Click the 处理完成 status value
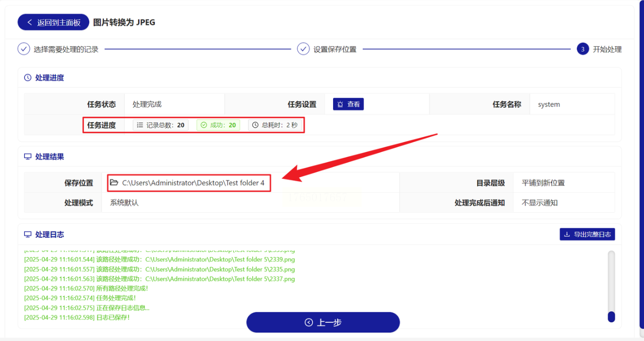 [x=147, y=105]
